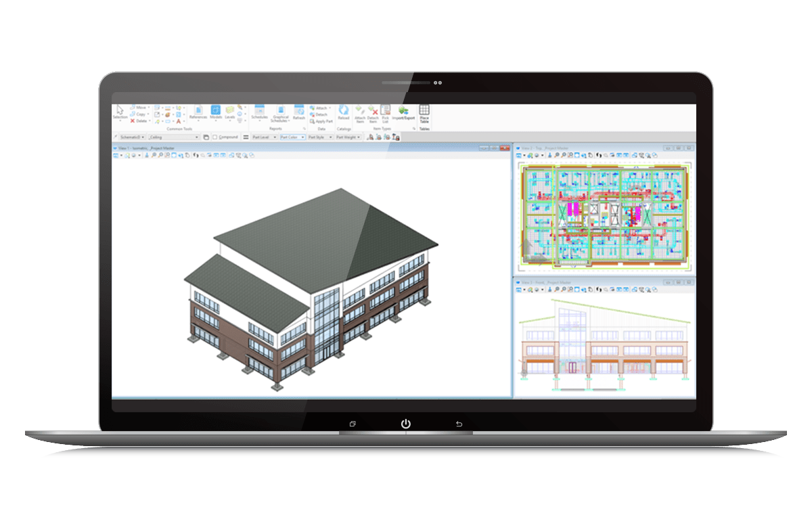The height and width of the screenshot is (528, 812).
Task: Open the References tool
Action: (200, 112)
